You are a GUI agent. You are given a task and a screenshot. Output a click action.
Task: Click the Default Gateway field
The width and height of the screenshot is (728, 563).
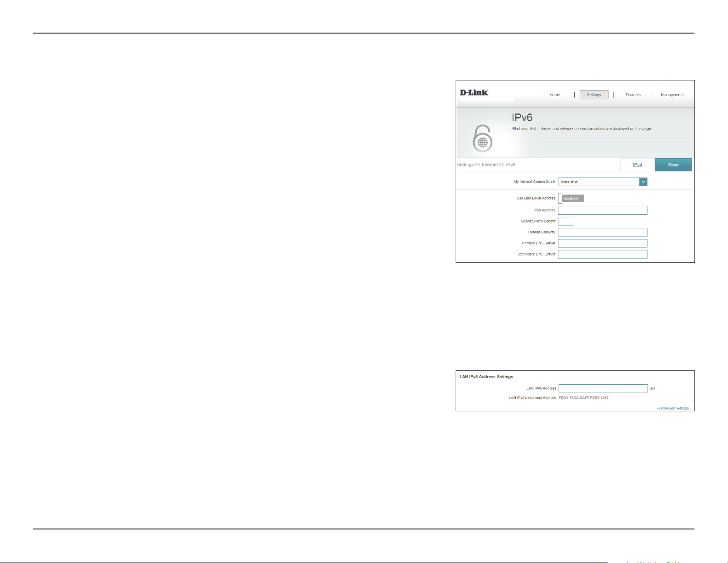point(603,232)
